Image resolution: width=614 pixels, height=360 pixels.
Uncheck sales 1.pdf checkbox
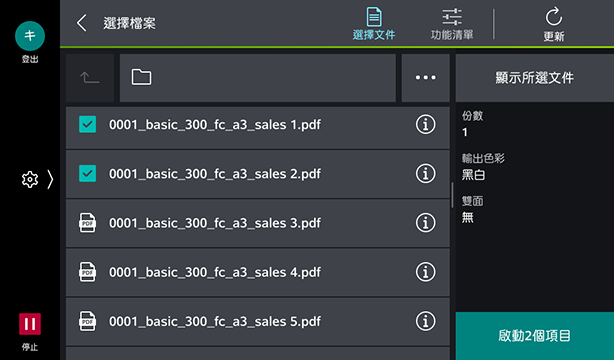click(x=87, y=125)
